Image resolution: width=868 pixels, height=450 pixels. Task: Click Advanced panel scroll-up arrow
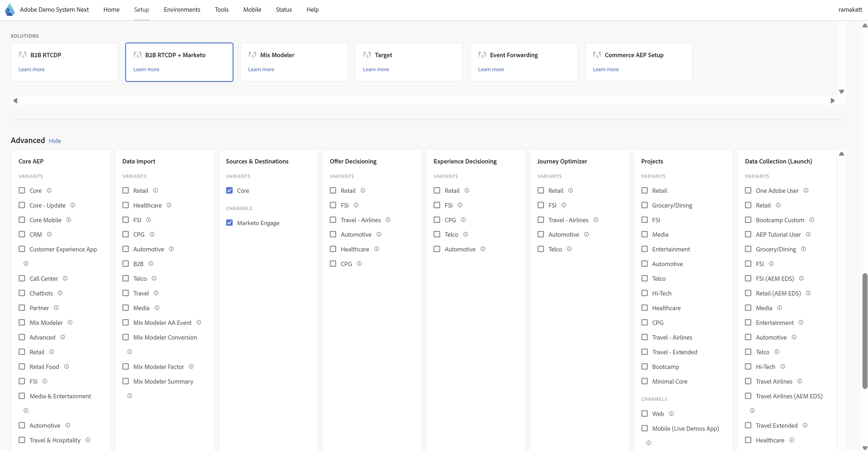tap(841, 154)
